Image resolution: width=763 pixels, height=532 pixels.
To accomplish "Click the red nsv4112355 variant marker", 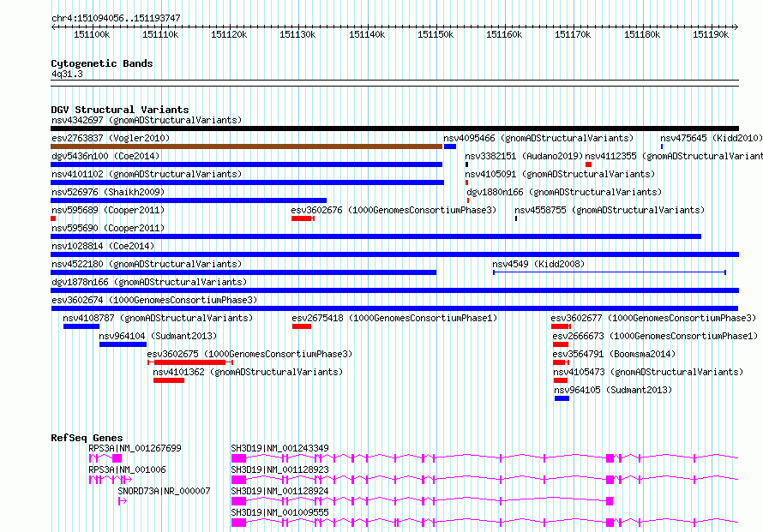I will (x=589, y=164).
